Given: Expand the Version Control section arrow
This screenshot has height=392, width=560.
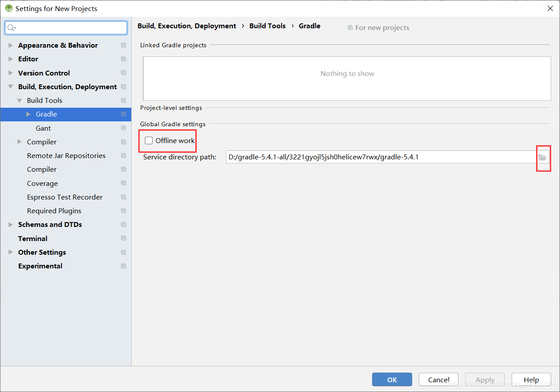Looking at the screenshot, I should [11, 73].
